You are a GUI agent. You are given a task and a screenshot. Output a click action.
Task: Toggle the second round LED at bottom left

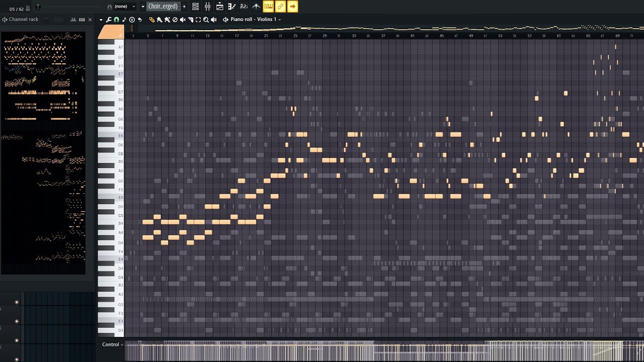tap(17, 321)
